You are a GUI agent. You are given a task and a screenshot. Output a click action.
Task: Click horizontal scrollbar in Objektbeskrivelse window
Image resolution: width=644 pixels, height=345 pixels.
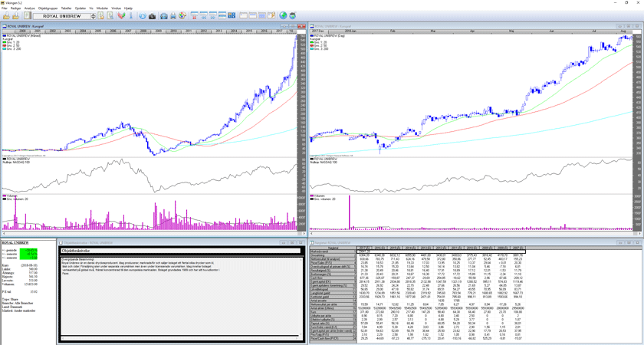pyautogui.click(x=180, y=337)
